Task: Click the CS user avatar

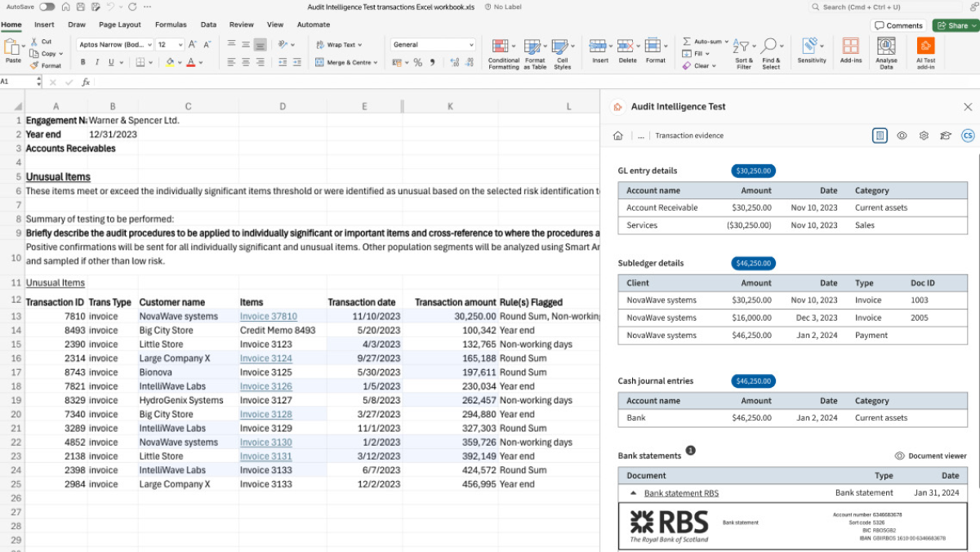Action: 968,136
